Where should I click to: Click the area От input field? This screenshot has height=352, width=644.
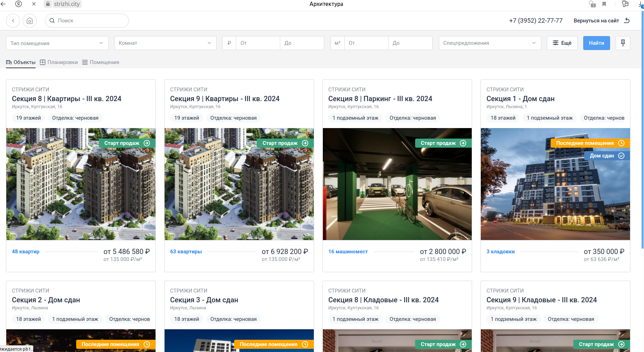pyautogui.click(x=366, y=43)
